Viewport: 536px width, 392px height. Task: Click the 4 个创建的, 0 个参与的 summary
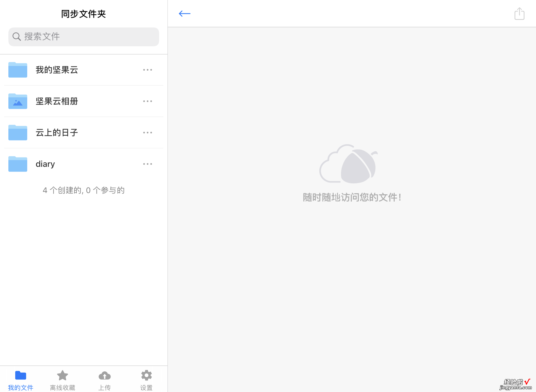point(84,190)
